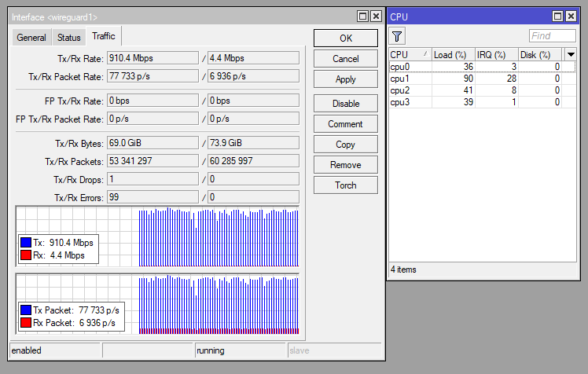This screenshot has width=588, height=374.
Task: Sort by the CPU column header
Action: [x=409, y=54]
